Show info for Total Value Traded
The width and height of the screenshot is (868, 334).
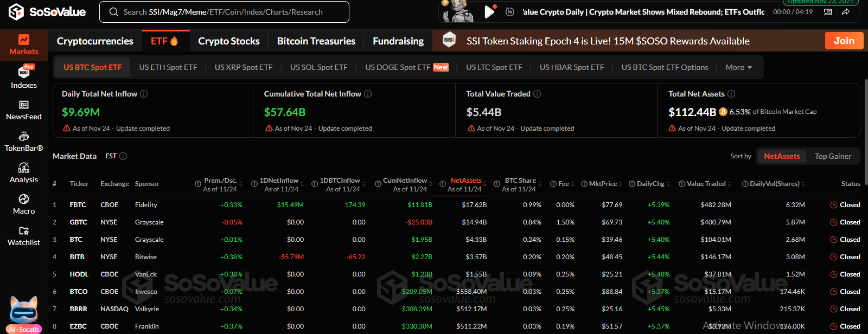point(537,94)
